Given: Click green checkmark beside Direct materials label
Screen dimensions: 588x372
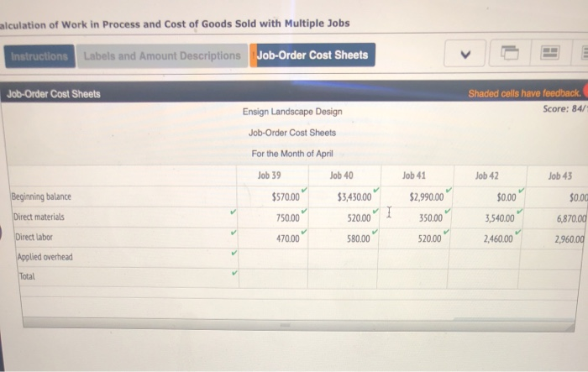Looking at the screenshot, I should point(234,212).
